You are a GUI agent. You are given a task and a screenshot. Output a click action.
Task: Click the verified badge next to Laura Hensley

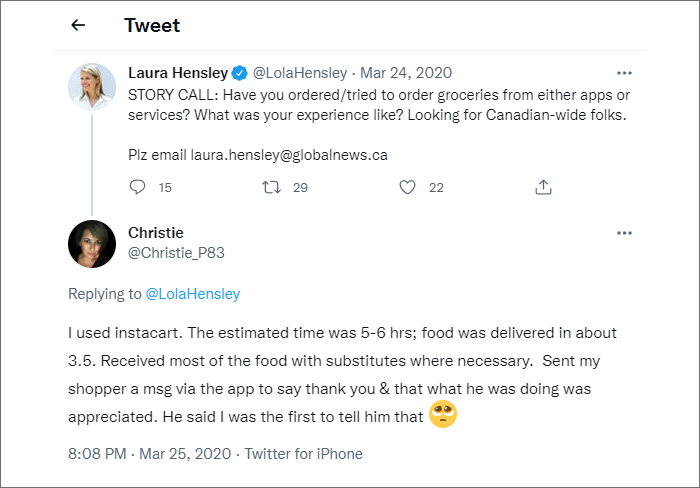coord(240,73)
